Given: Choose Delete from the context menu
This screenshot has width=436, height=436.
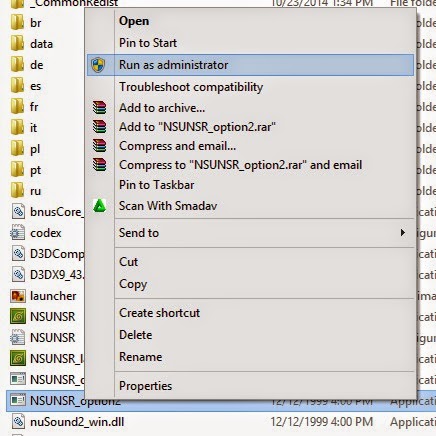Looking at the screenshot, I should (249, 335).
